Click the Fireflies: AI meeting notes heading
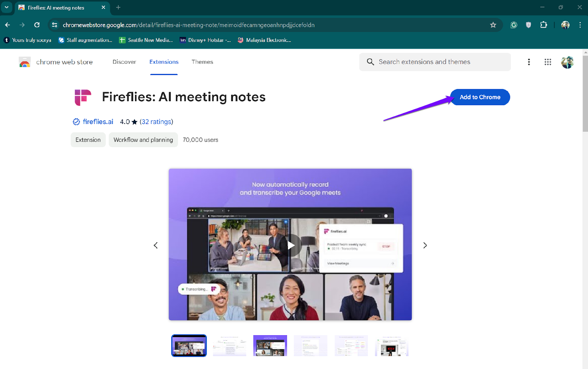This screenshot has height=369, width=588. [x=184, y=97]
